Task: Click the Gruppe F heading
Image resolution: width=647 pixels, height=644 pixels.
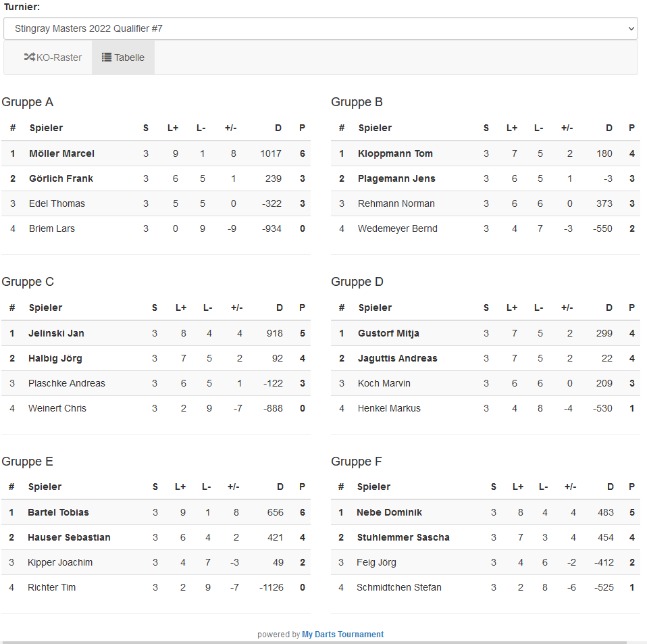Action: (357, 462)
